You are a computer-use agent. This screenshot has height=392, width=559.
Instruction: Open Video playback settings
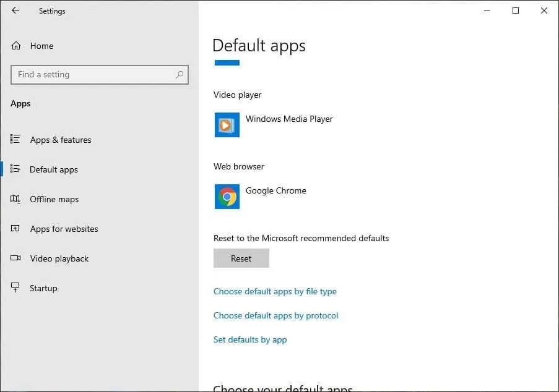pyautogui.click(x=59, y=258)
